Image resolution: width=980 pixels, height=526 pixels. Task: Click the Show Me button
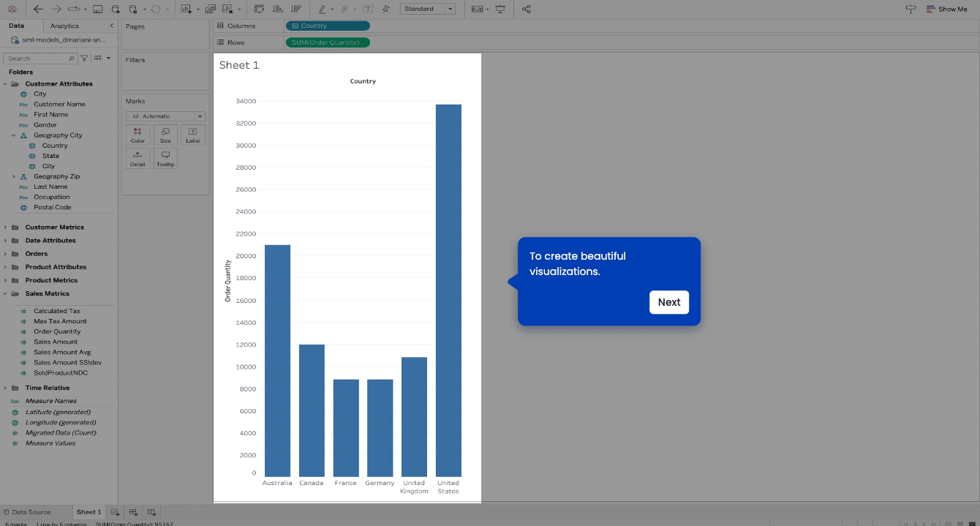click(946, 9)
